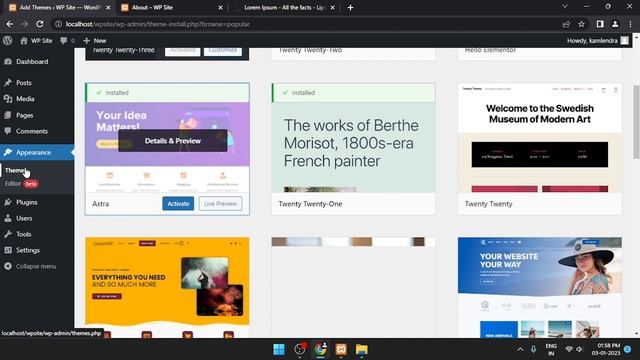640x360 pixels.
Task: Open Windows Start menu
Action: point(279,349)
